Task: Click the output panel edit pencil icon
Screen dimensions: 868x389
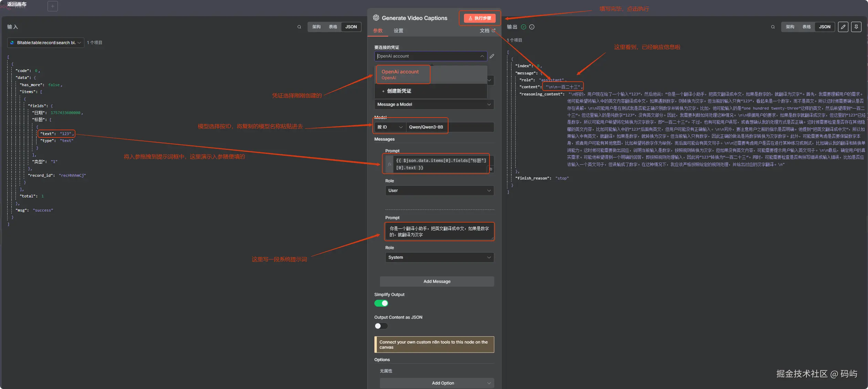Action: tap(843, 27)
